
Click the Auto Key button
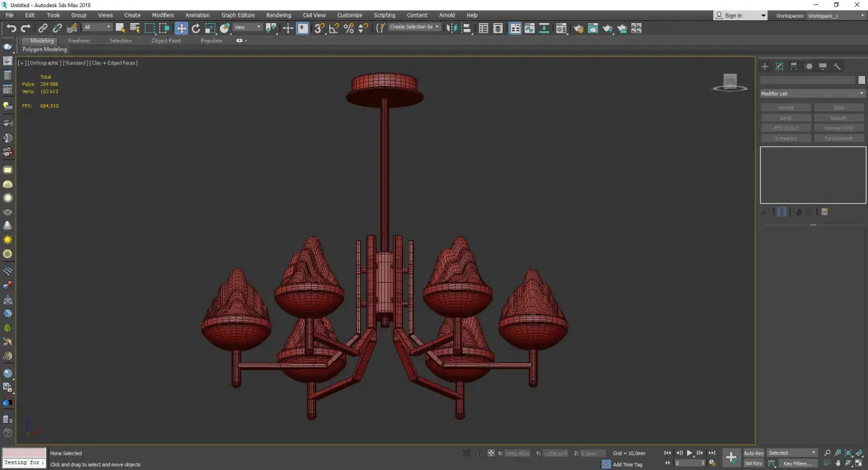(x=754, y=453)
